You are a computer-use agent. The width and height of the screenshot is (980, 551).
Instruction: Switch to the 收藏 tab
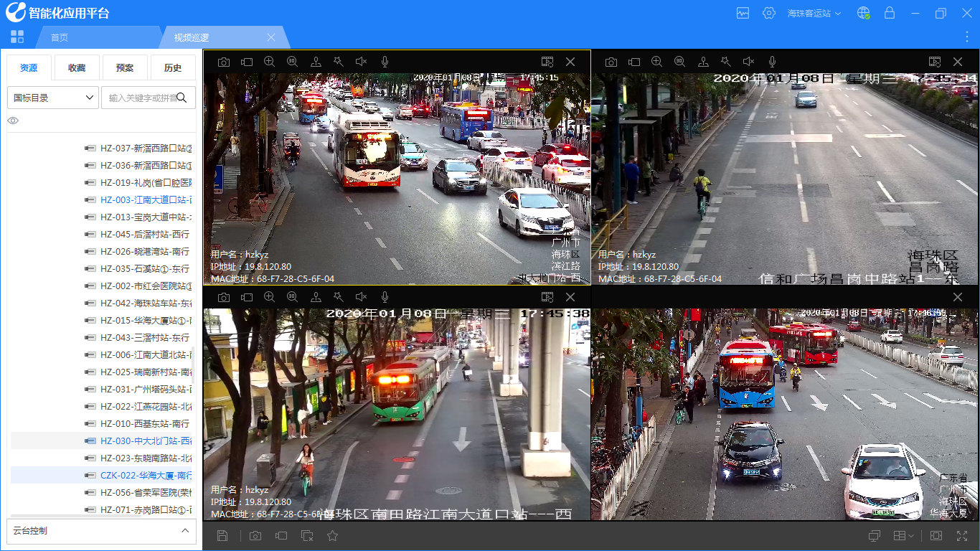point(77,67)
